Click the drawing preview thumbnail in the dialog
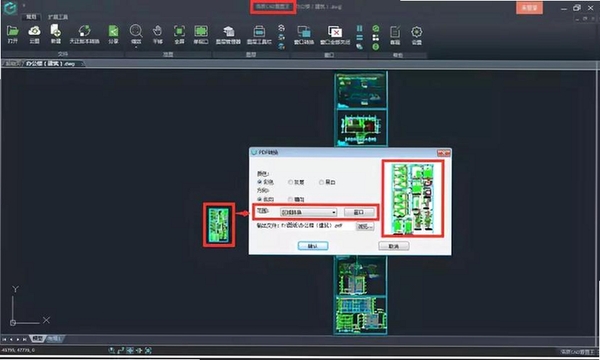The width and height of the screenshot is (600, 360). 413,199
